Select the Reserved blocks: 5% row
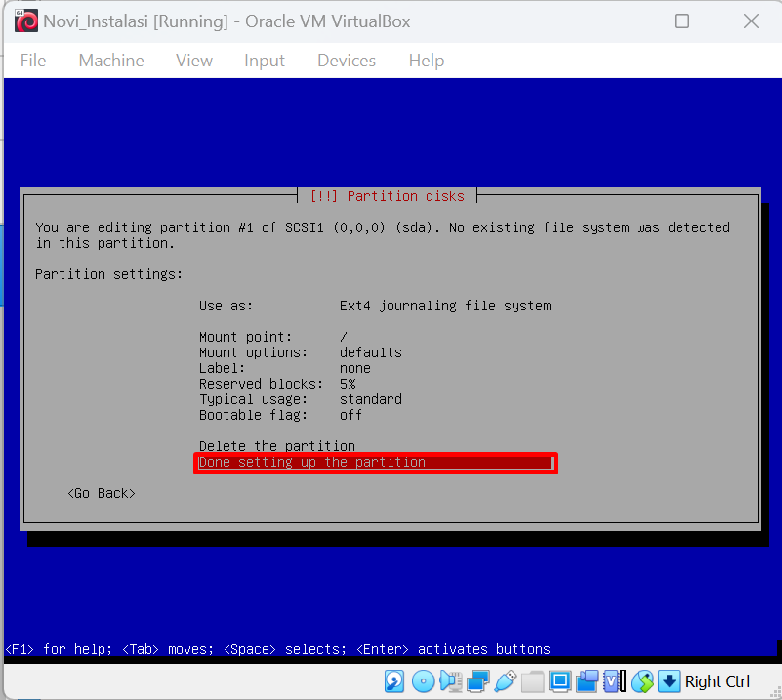 point(277,384)
